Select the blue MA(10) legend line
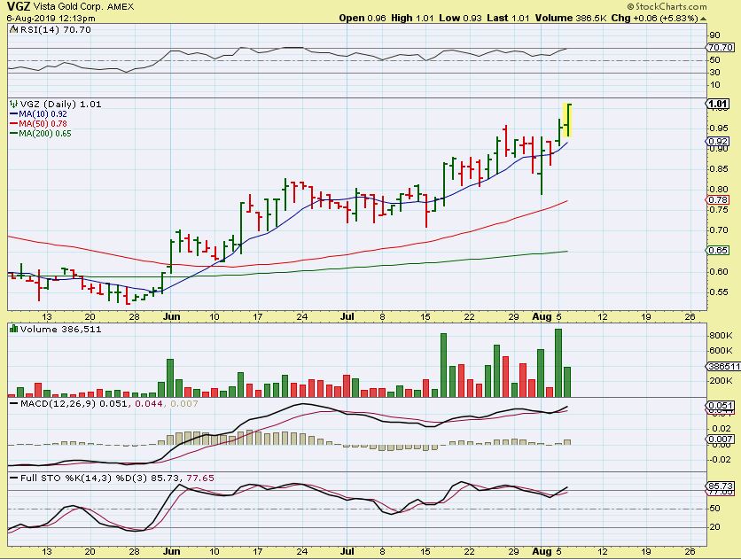Image resolution: width=741 pixels, height=560 pixels. (14, 114)
